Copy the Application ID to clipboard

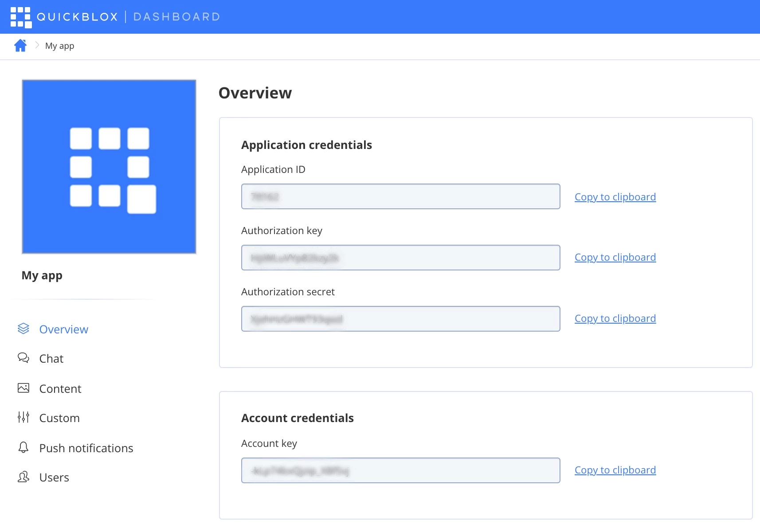[x=615, y=196]
